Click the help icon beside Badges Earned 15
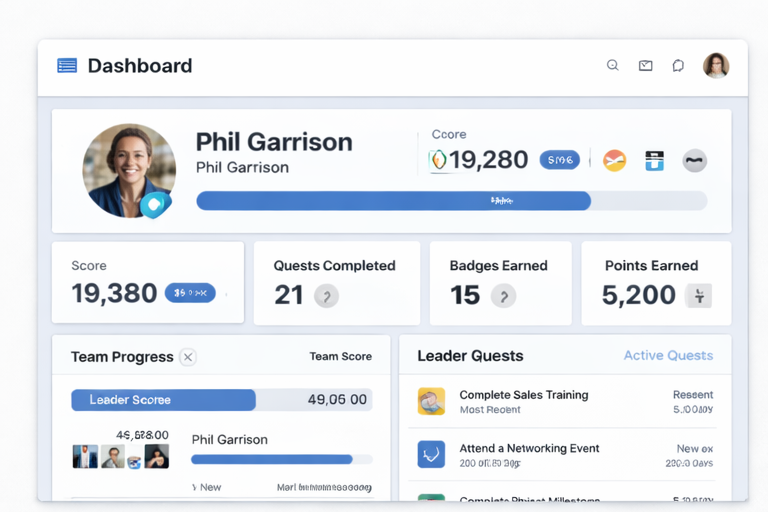 click(504, 295)
